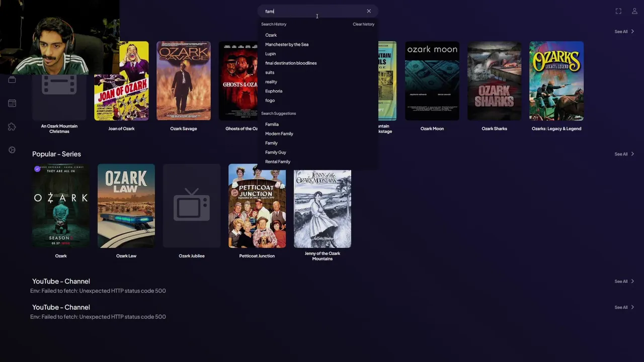Click 'Ozark Law' title text

click(126, 256)
